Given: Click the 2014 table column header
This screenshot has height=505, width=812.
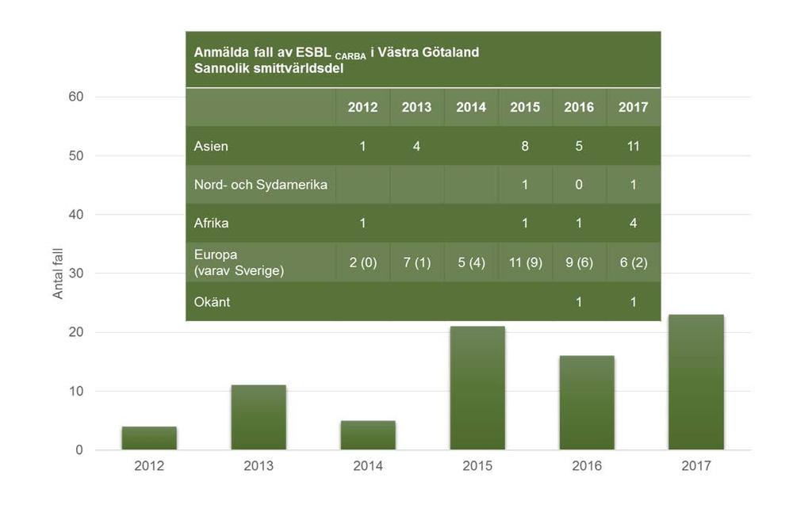Looking at the screenshot, I should [471, 107].
